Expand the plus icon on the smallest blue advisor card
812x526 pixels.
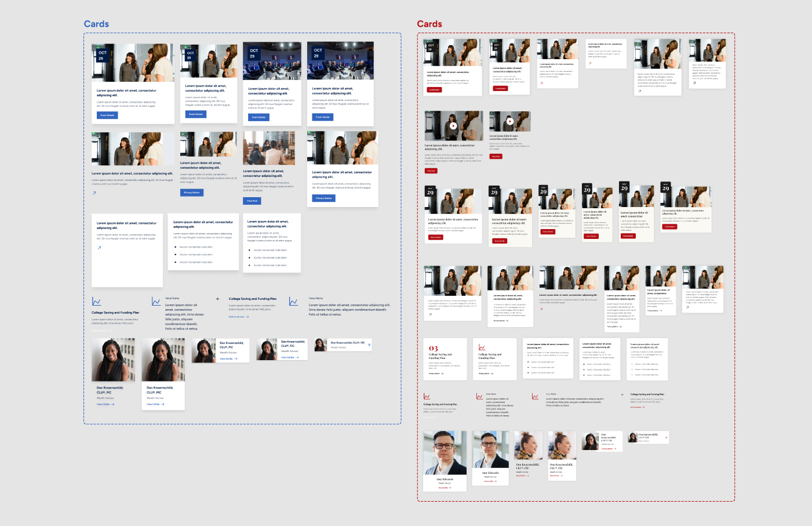(369, 345)
